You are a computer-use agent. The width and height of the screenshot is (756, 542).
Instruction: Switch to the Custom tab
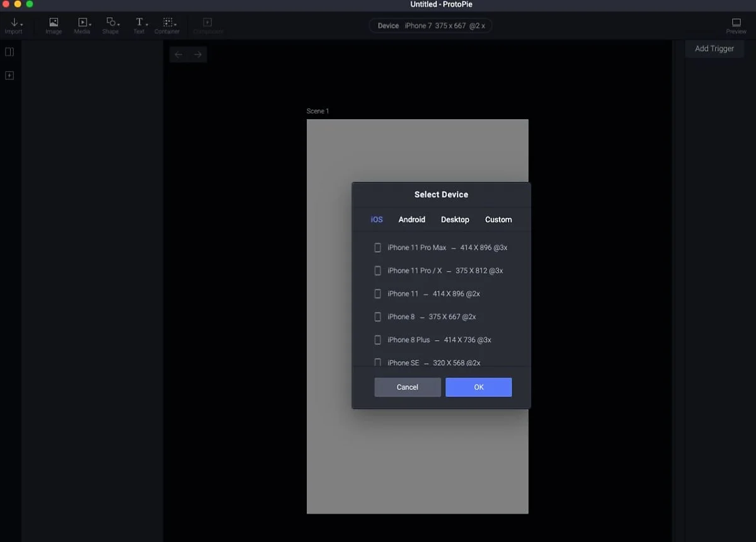498,219
